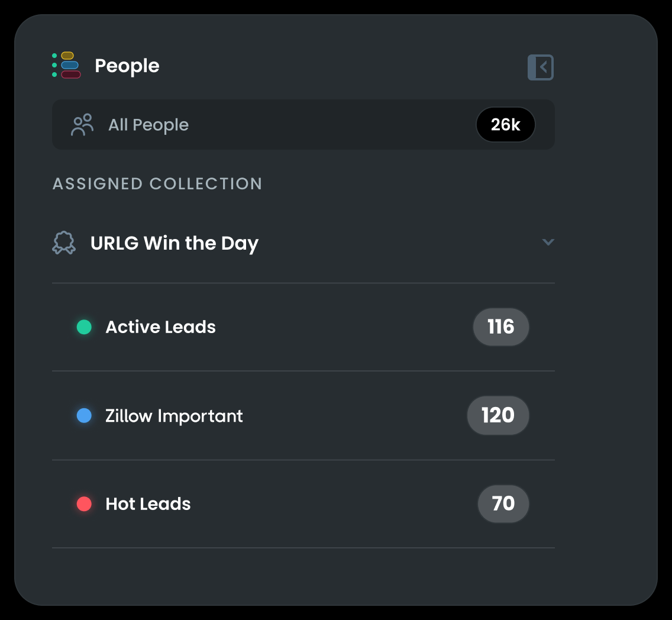Click the 120 count pill on Zillow Important
The height and width of the screenshot is (620, 672).
tap(497, 415)
